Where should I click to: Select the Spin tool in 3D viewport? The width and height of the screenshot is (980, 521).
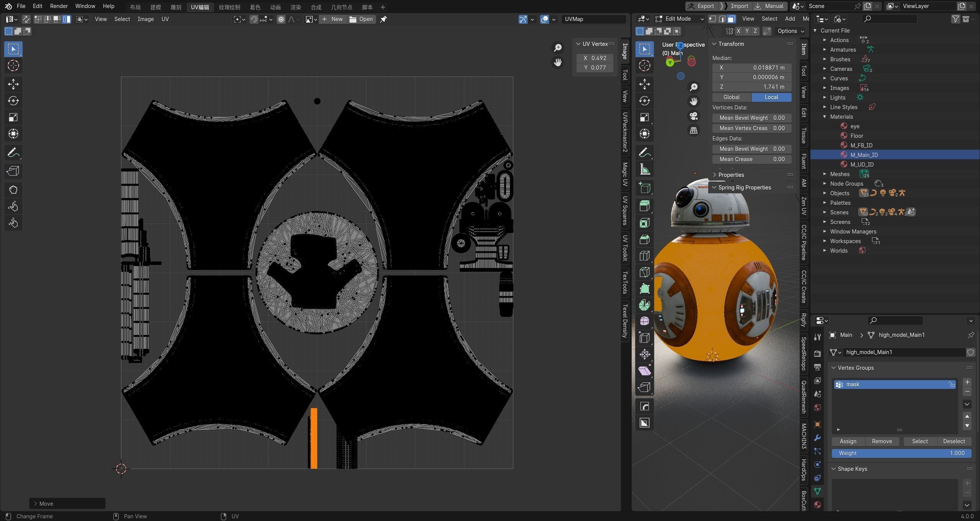point(645,305)
